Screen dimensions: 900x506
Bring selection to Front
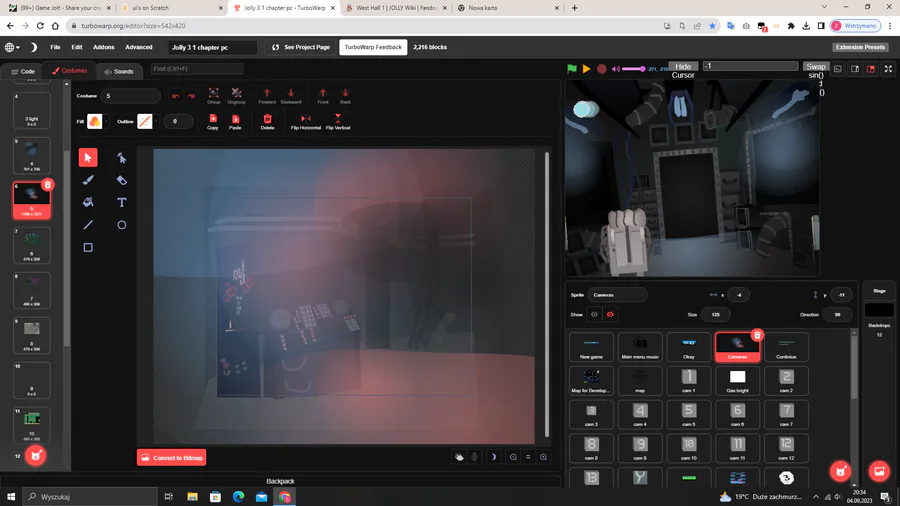click(x=323, y=95)
